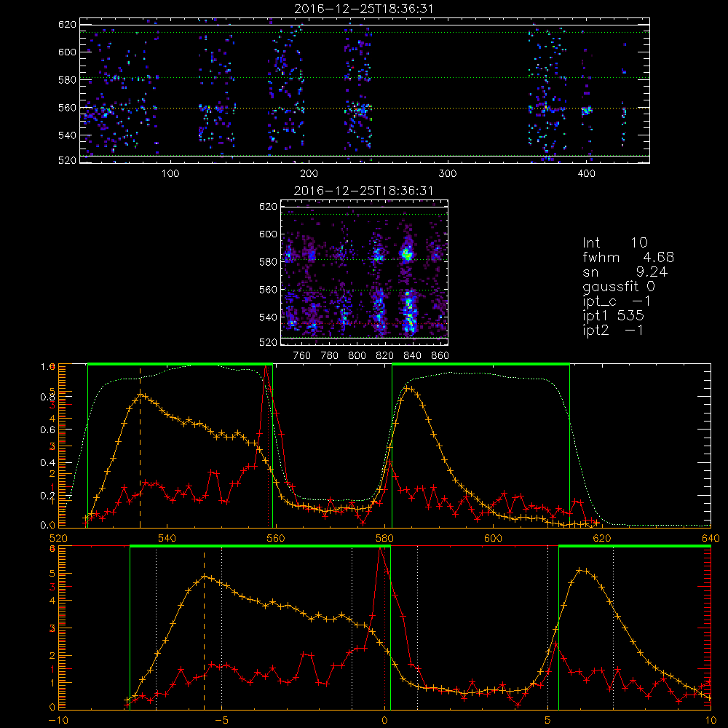Click the timestamp title above the top plot
This screenshot has height=728, width=728.
(364, 9)
